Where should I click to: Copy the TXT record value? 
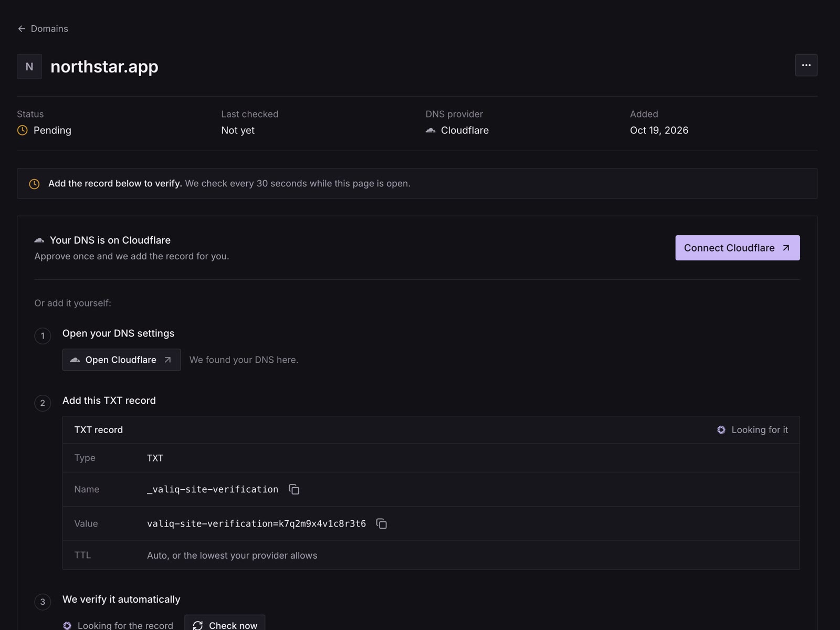pyautogui.click(x=382, y=523)
